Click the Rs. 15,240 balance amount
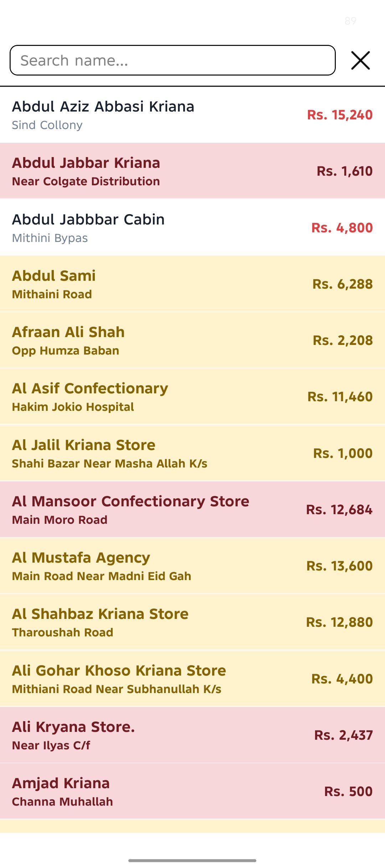Screen dimensions: 385x868 (340, 115)
